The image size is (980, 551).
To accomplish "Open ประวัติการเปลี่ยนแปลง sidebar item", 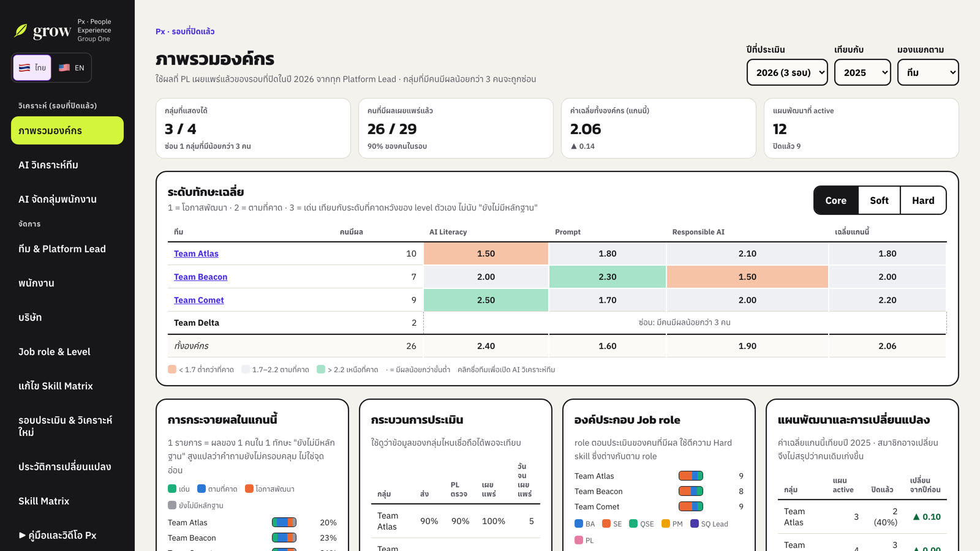I will tap(67, 467).
